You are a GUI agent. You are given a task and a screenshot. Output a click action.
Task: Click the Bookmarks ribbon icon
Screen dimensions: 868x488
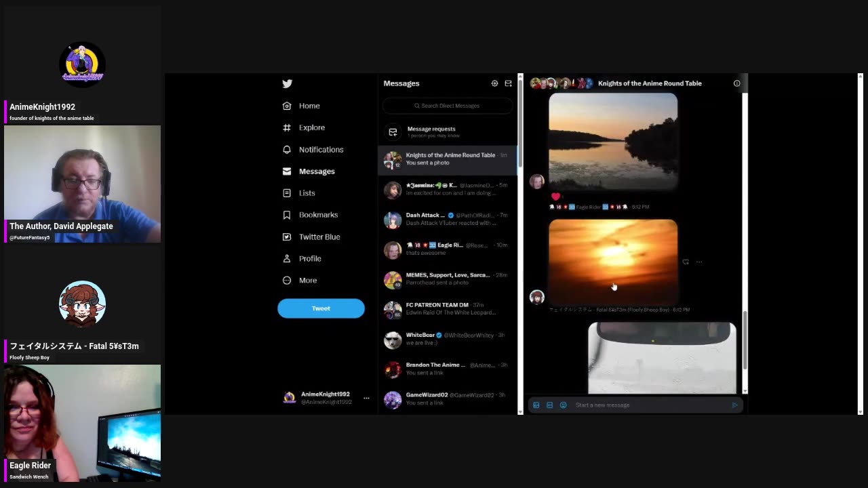tap(287, 214)
